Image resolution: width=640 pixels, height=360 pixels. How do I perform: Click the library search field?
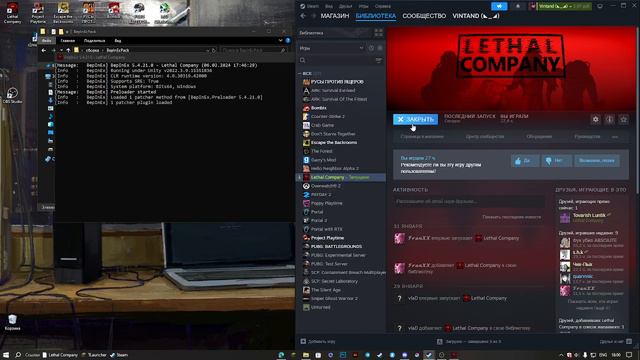[337, 60]
